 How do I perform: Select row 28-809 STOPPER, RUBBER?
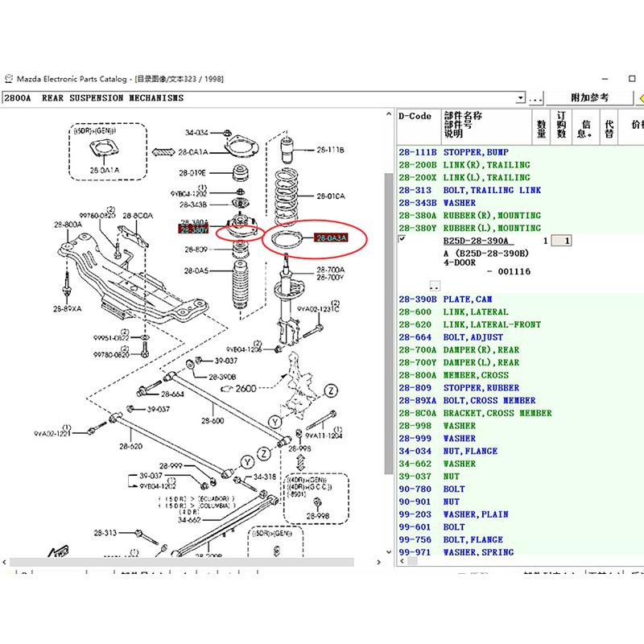520,388
